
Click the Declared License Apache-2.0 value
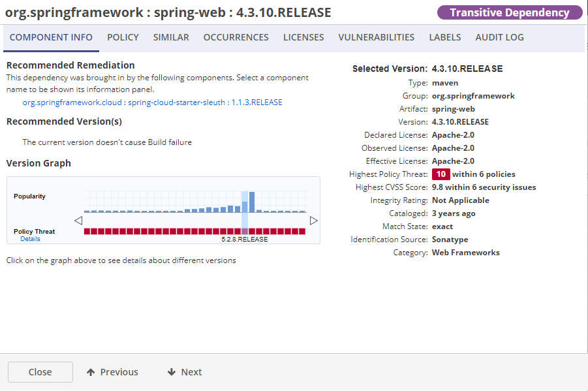(453, 135)
